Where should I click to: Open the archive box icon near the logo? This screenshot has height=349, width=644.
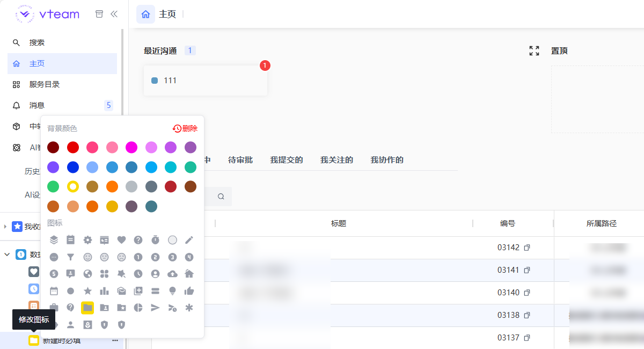[99, 14]
